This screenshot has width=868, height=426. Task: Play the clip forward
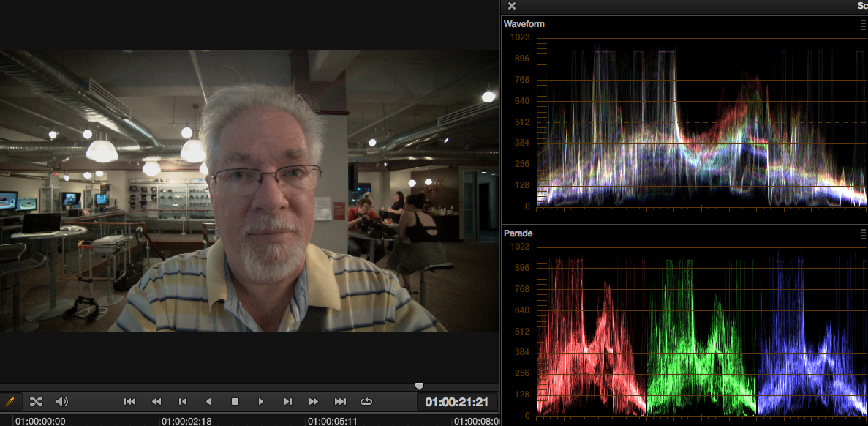point(261,402)
